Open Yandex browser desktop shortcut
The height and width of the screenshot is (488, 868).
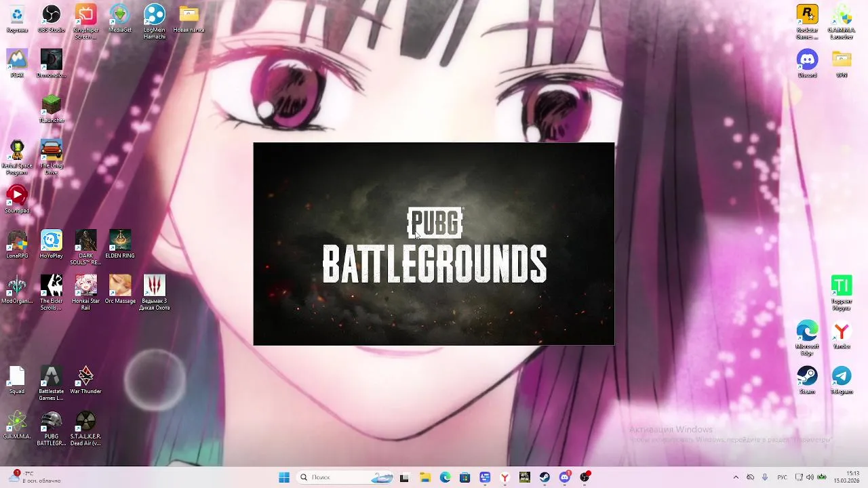point(842,335)
